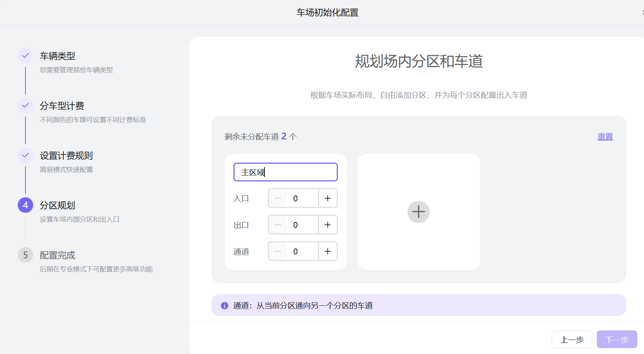Click the large plus icon to add a partition
644x354 pixels.
point(418,212)
